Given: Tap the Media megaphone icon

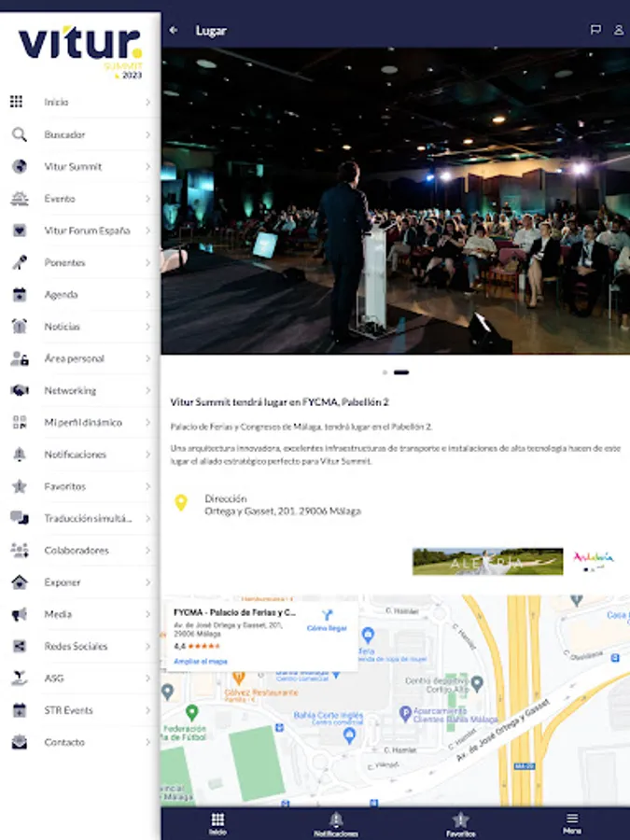Looking at the screenshot, I should [20, 614].
